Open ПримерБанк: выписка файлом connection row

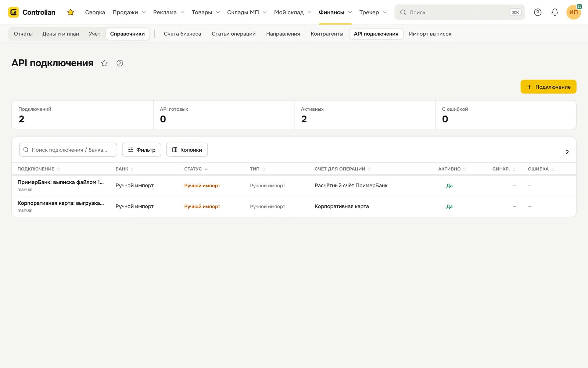[x=294, y=185]
